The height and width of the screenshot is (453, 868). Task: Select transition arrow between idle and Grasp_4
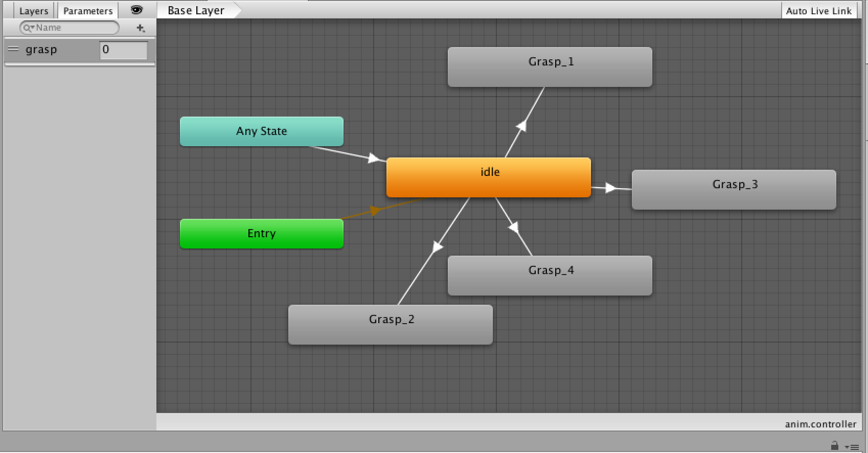(514, 227)
